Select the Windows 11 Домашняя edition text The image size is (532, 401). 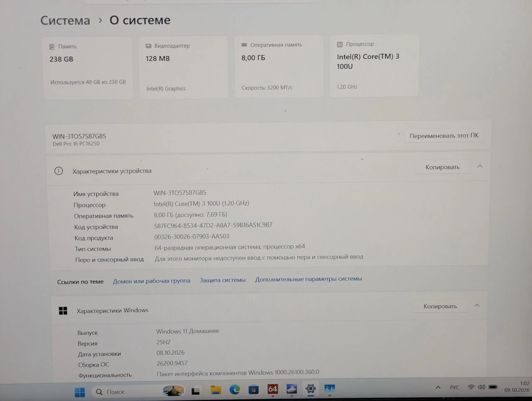coord(187,331)
